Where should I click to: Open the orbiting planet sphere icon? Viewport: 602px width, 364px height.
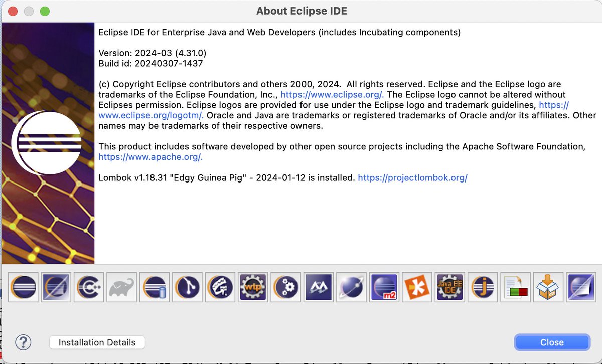(352, 287)
